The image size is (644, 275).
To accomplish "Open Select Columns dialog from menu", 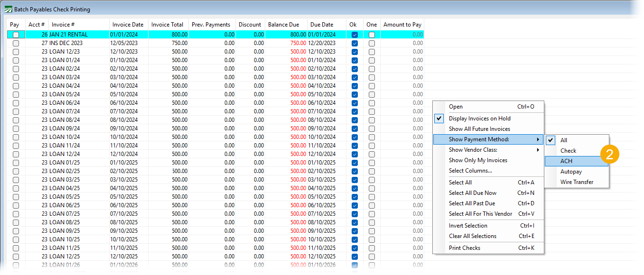I will click(470, 171).
